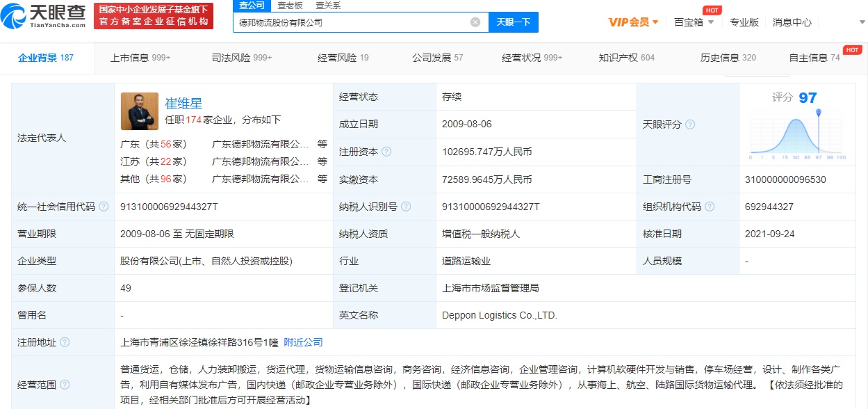Click the registered capital value 102695.747万人民币
The image size is (868, 409).
tap(487, 152)
